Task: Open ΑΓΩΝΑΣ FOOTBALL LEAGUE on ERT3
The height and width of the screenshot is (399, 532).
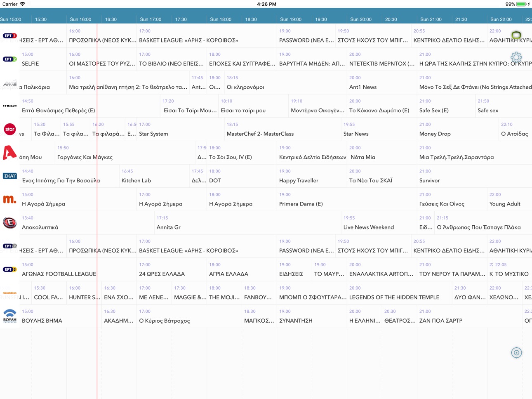Action: pos(78,270)
